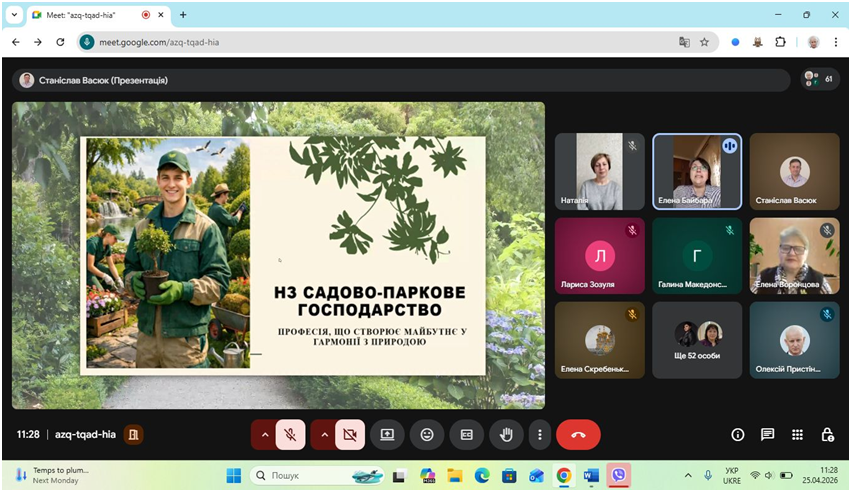Open the three-dot more options menu

click(540, 435)
